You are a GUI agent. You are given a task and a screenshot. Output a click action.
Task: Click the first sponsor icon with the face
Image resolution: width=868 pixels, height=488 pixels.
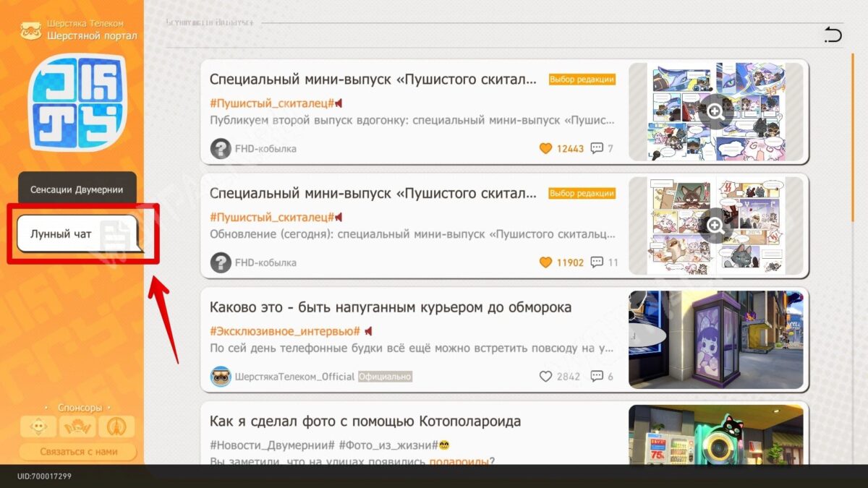[x=36, y=427]
